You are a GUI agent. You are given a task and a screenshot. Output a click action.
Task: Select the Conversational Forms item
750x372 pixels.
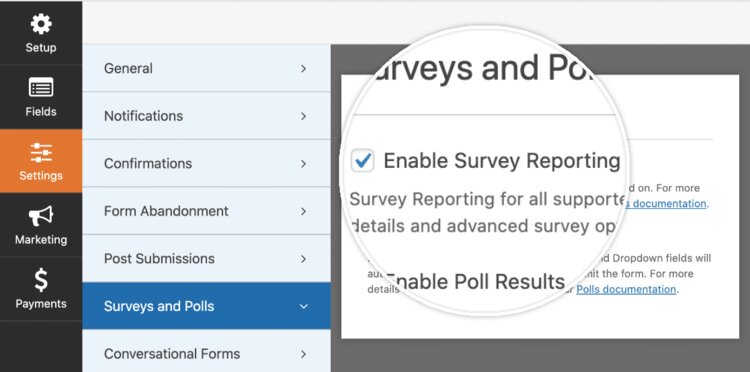[x=207, y=354]
